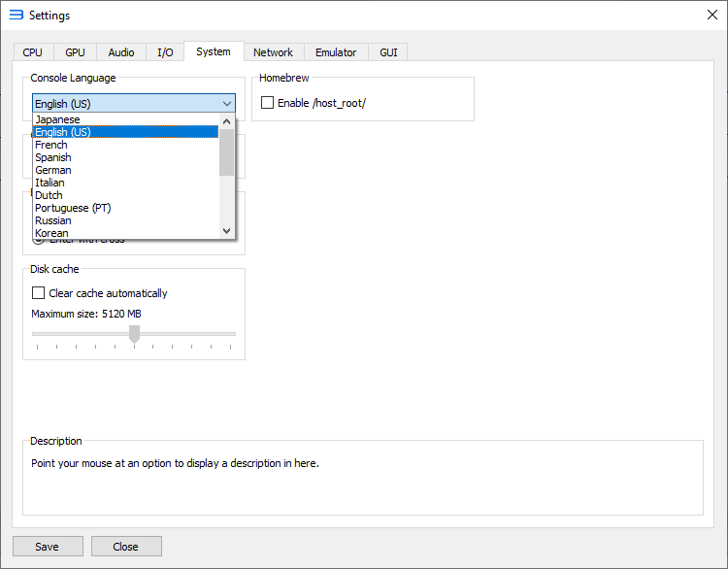
Task: Switch to the GUI tab
Action: 388,52
